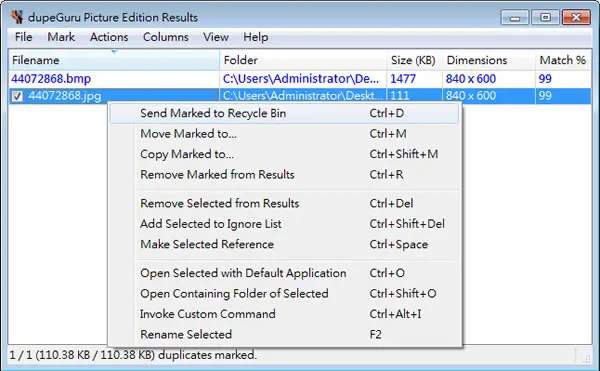The height and width of the screenshot is (371, 600).
Task: Click the dupeGuru app icon in title bar
Action: pos(17,17)
